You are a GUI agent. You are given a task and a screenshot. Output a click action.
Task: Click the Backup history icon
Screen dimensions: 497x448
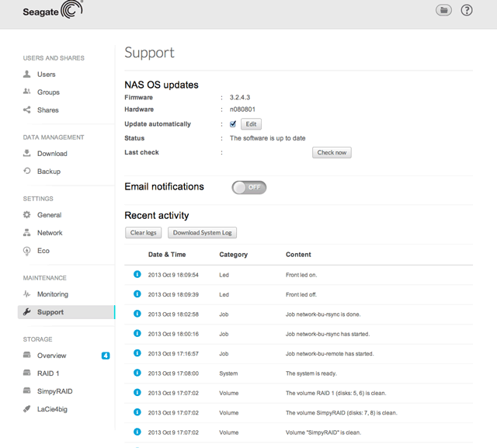click(x=27, y=171)
